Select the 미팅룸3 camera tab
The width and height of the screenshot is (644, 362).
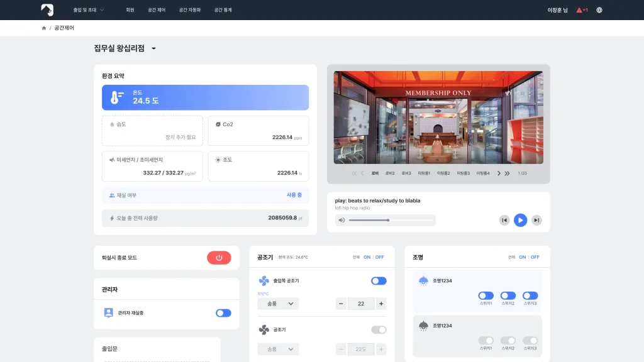[464, 173]
